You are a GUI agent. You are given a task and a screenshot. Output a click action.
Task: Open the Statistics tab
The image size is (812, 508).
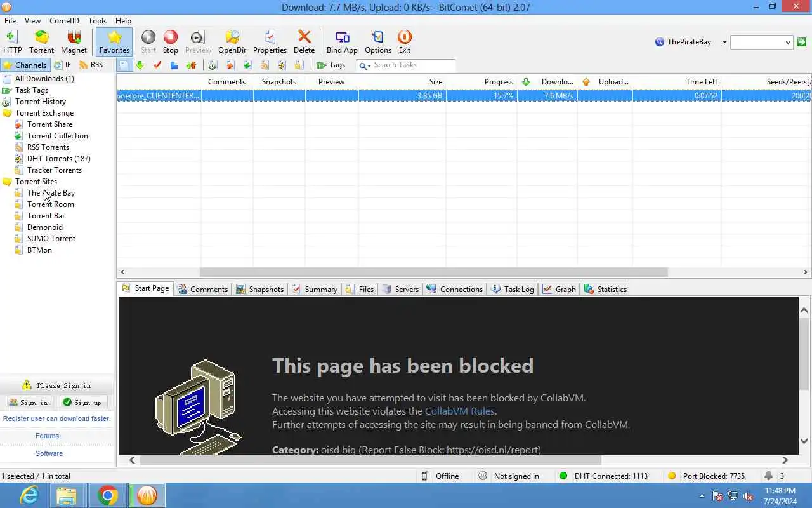click(x=606, y=289)
